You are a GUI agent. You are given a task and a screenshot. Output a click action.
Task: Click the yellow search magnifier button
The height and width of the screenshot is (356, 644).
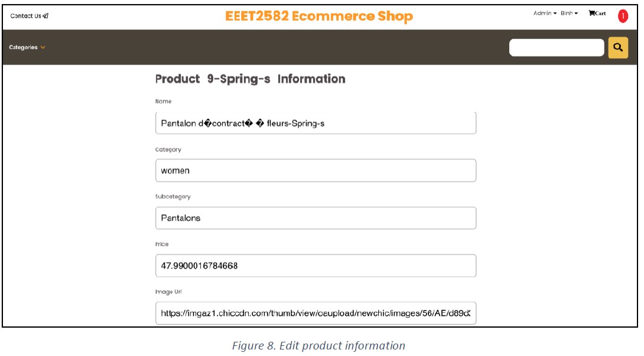[x=618, y=48]
